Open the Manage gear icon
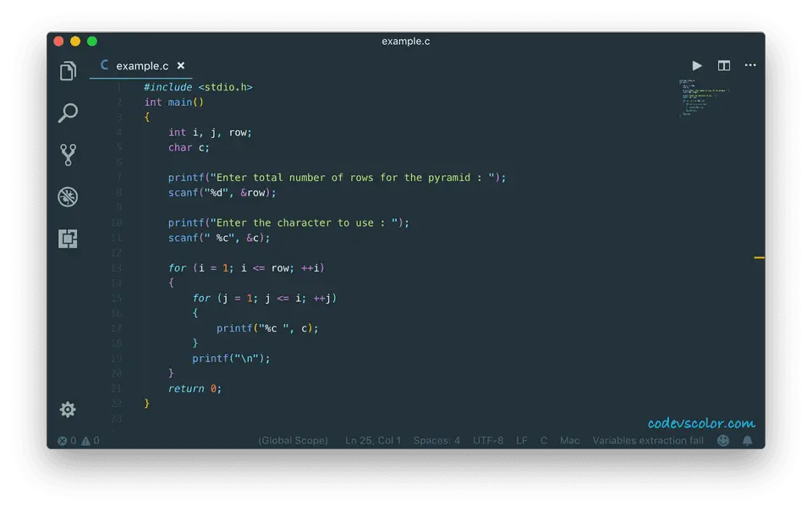The image size is (812, 511). [x=69, y=409]
